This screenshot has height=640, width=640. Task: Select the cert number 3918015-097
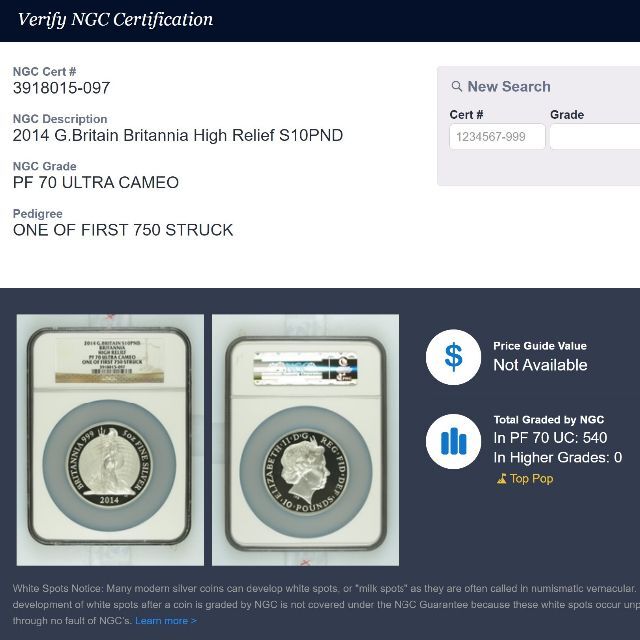click(x=62, y=88)
